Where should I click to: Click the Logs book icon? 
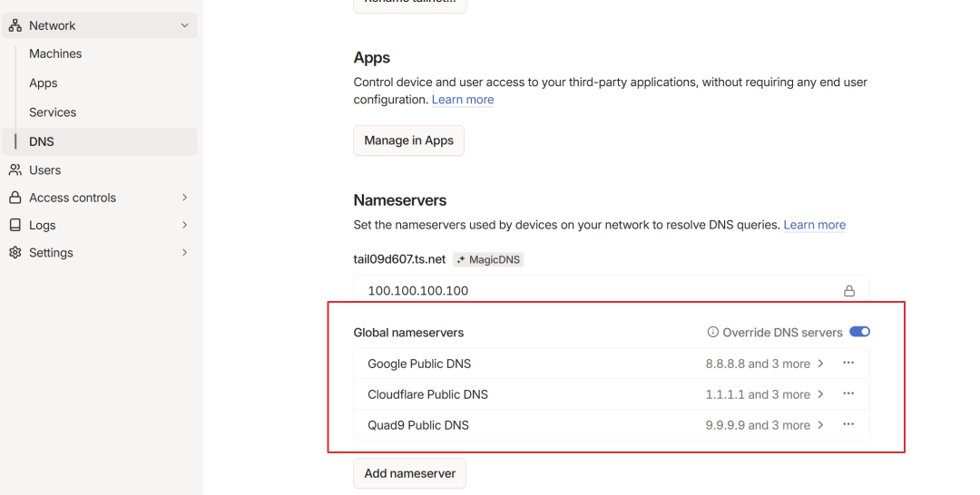click(15, 225)
